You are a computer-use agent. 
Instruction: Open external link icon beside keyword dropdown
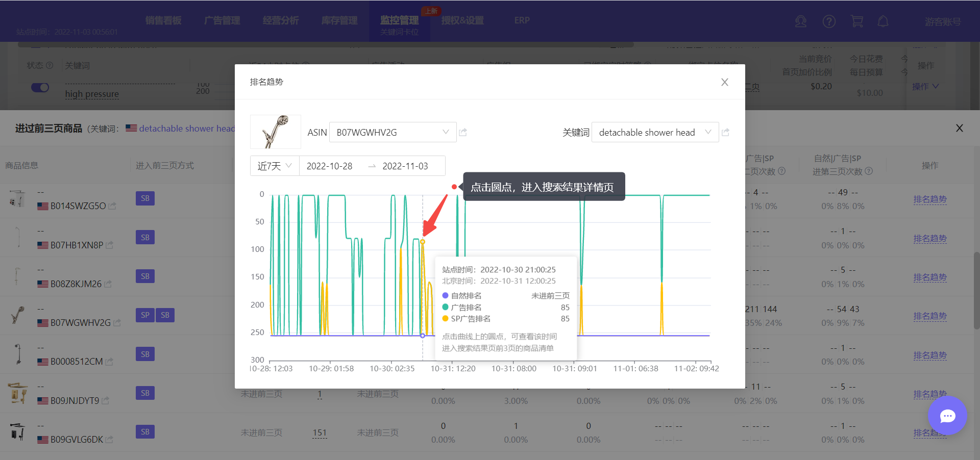coord(725,132)
